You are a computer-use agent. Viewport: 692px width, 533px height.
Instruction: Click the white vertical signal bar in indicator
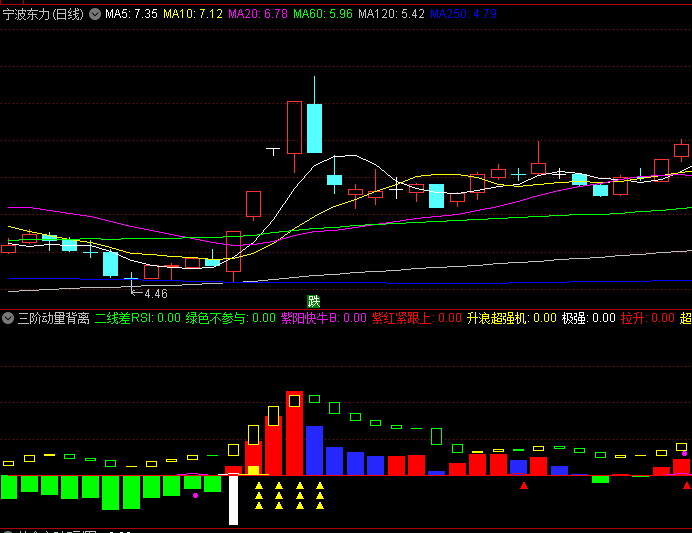coord(233,500)
